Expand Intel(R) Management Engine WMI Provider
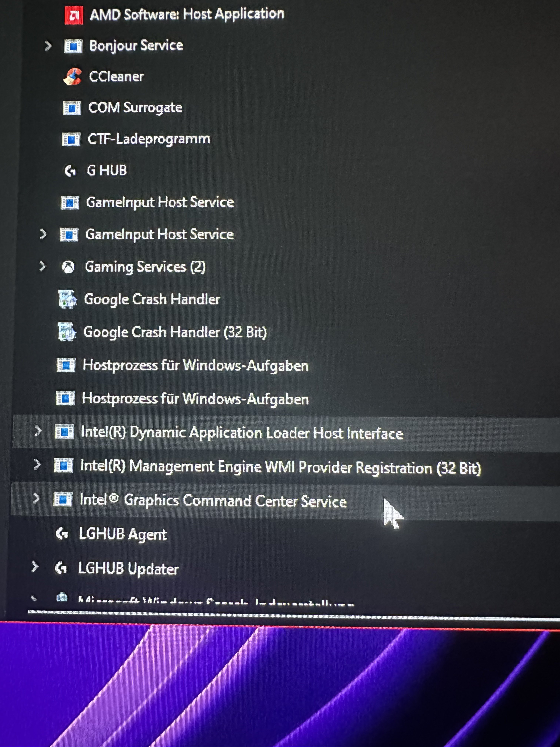The image size is (560, 747). [37, 464]
